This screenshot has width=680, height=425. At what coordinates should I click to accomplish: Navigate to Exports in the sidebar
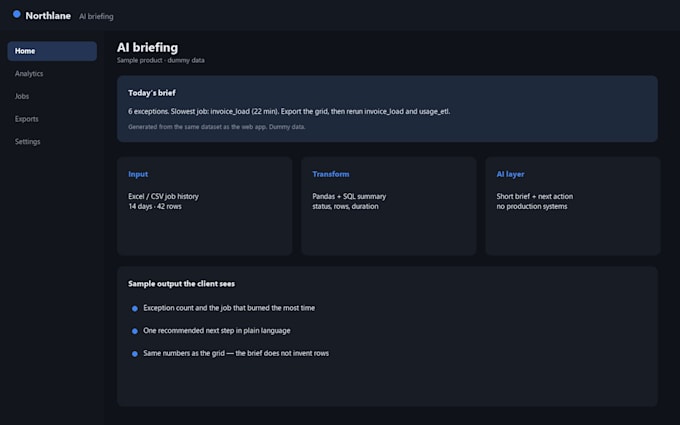coord(27,119)
